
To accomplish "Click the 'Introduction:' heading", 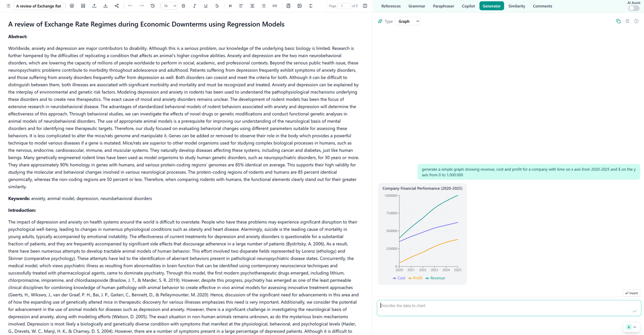I will [x=22, y=210].
